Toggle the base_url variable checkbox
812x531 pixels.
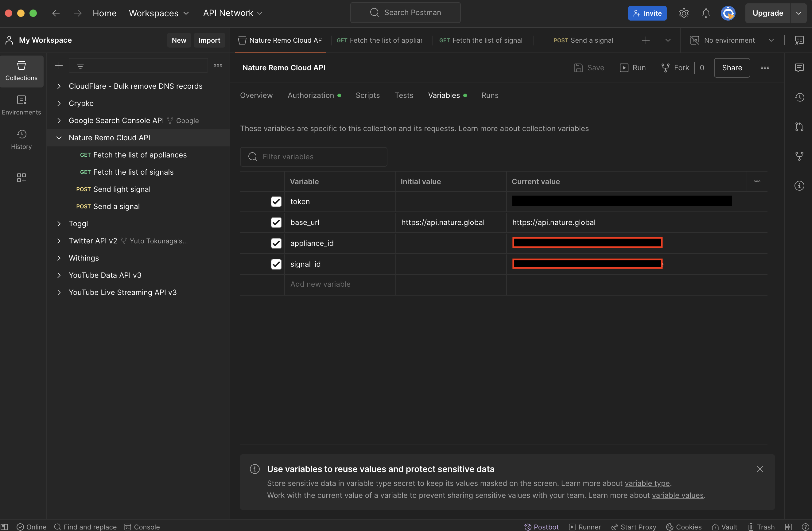pos(276,222)
